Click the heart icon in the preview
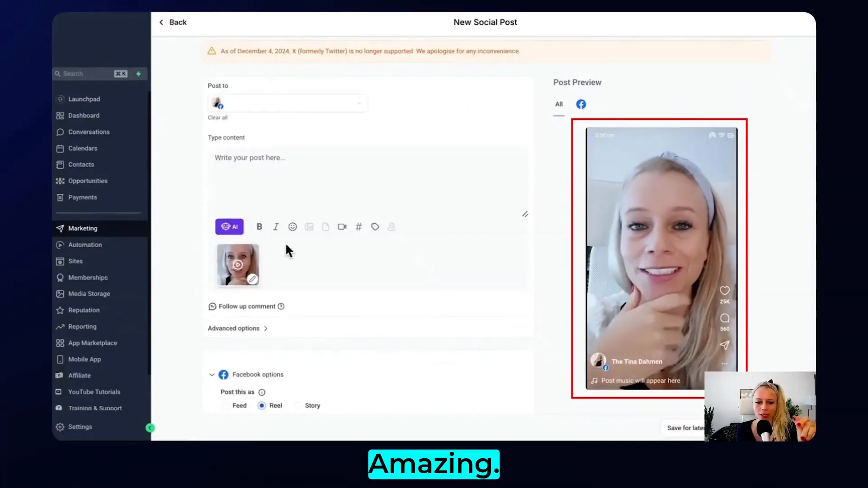This screenshot has height=488, width=868. tap(725, 291)
